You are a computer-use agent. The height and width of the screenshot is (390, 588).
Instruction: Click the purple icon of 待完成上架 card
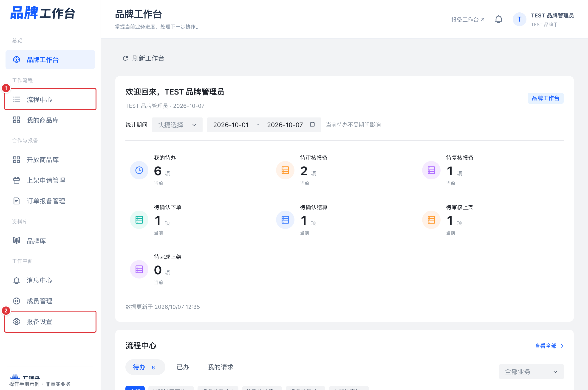point(139,269)
